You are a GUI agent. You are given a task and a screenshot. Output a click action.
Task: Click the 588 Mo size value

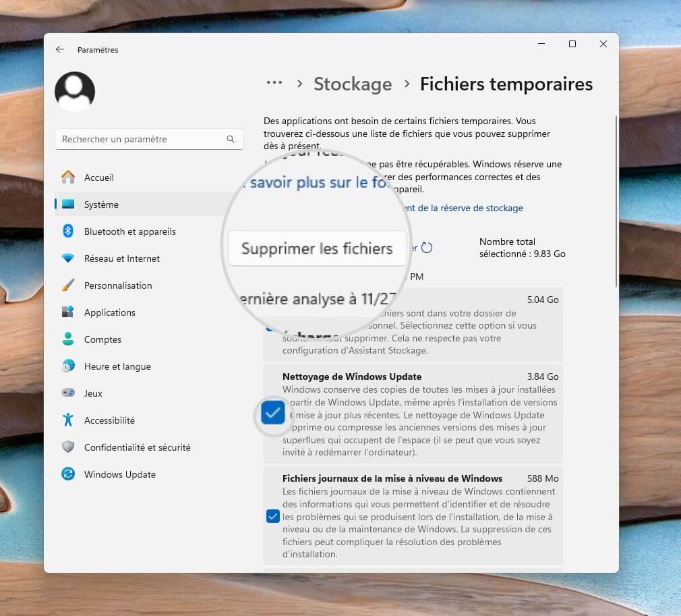pos(543,478)
